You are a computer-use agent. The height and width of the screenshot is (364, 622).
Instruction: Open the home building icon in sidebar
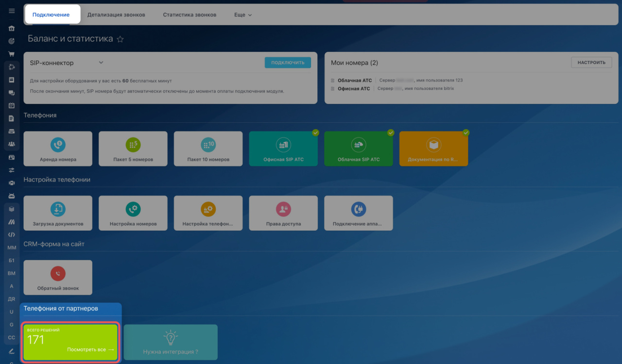click(12, 29)
